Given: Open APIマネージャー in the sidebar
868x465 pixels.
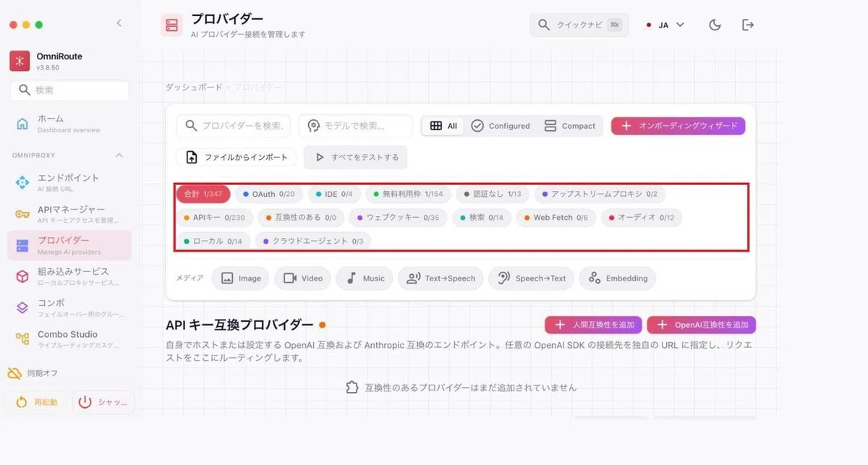Looking at the screenshot, I should click(69, 214).
